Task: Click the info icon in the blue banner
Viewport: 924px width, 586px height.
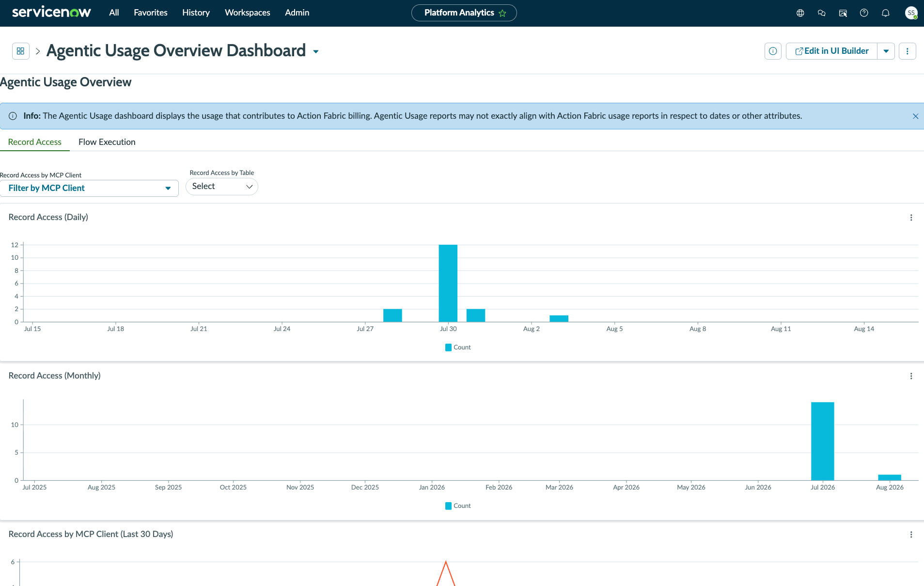Action: (x=13, y=116)
